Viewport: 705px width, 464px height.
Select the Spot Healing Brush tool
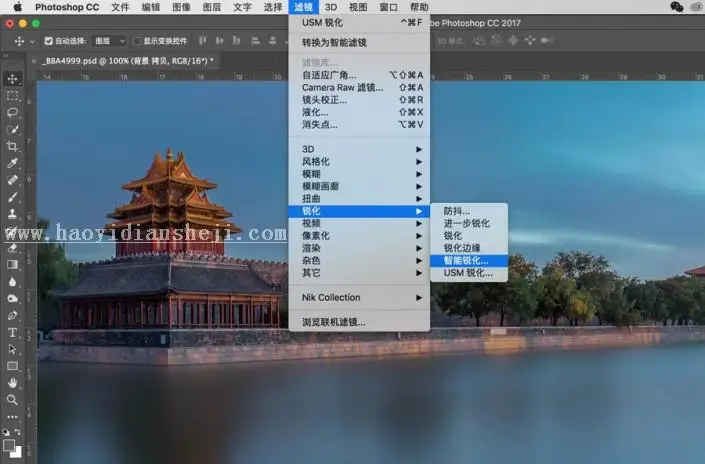[12, 180]
